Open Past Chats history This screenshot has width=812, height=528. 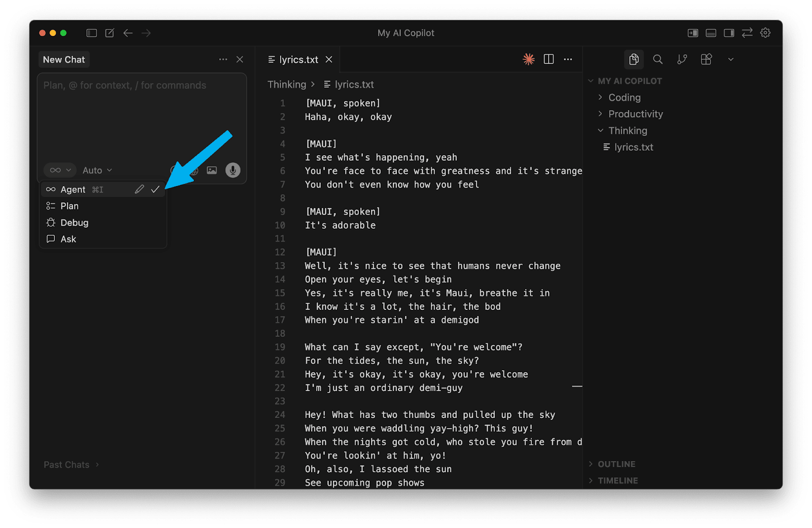pos(71,465)
